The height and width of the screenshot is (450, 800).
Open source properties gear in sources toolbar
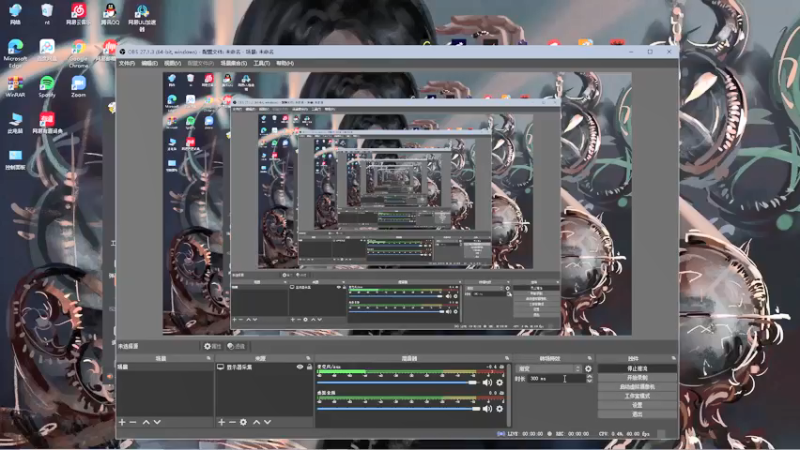[243, 422]
